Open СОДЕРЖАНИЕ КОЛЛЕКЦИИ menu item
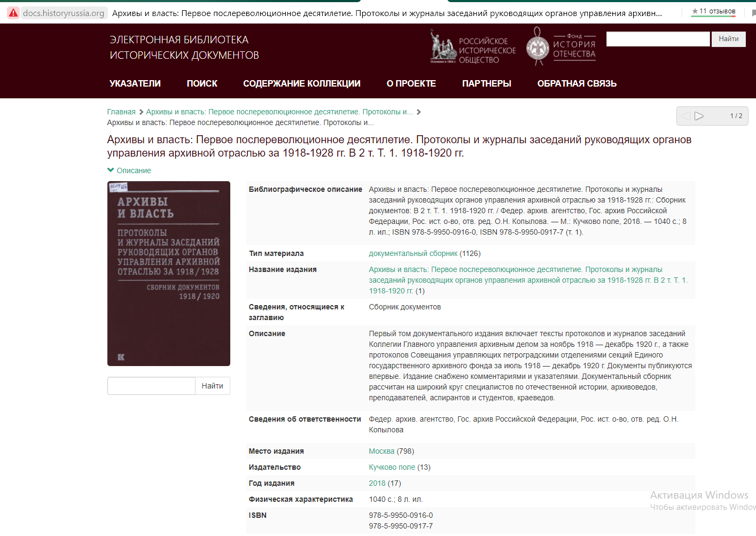The image size is (756, 536). [301, 83]
